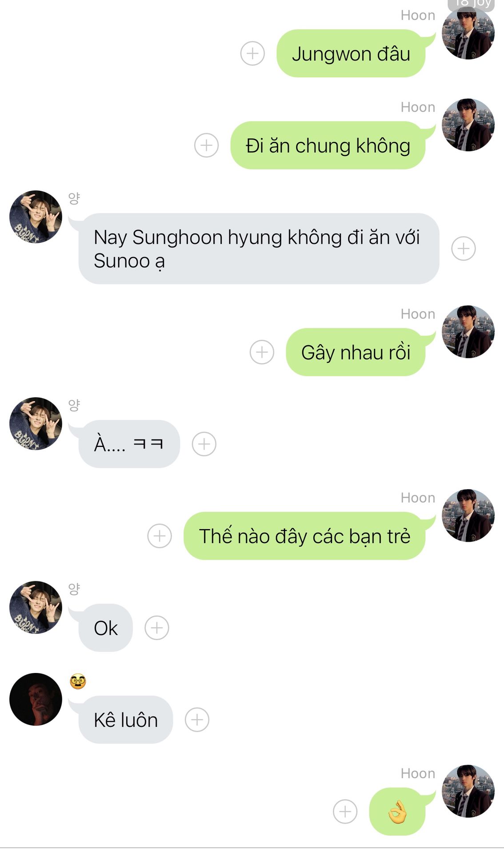504x854 pixels.
Task: Click the "Ok" message bubble
Action: pyautogui.click(x=106, y=628)
